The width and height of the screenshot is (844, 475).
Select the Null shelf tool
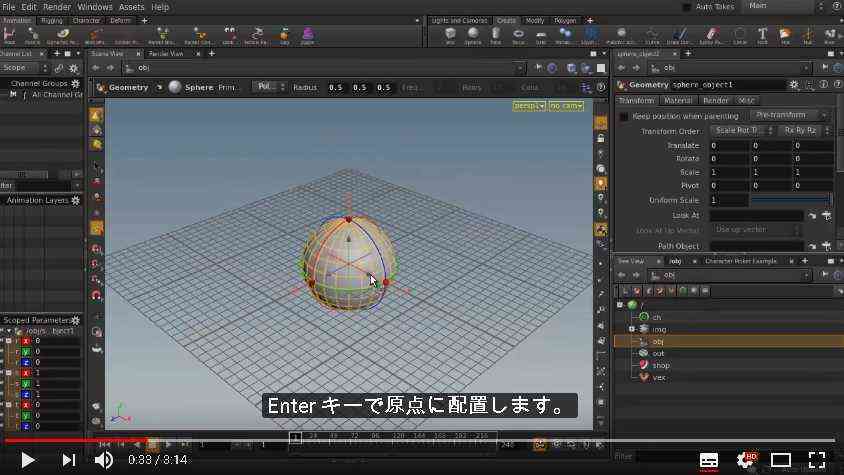[x=808, y=36]
